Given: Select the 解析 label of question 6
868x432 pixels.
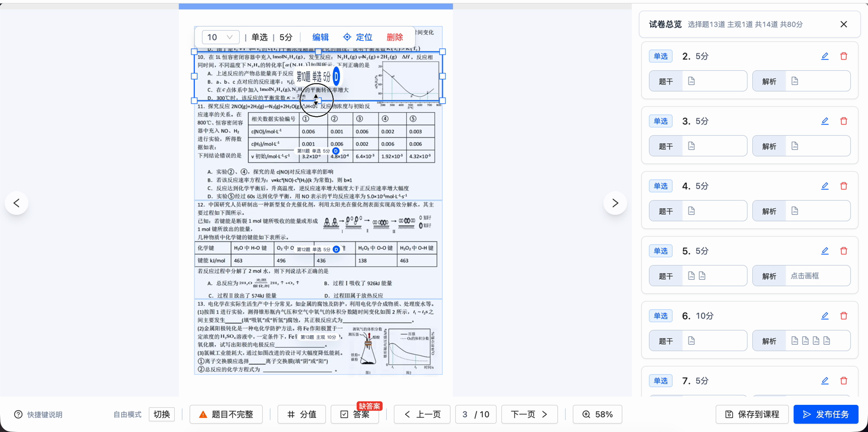Looking at the screenshot, I should tap(769, 341).
